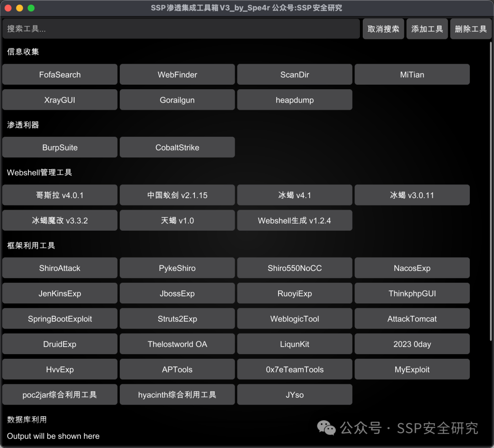Screen dimensions: 494x448
Task: Open BurpSuite
Action: pos(60,147)
